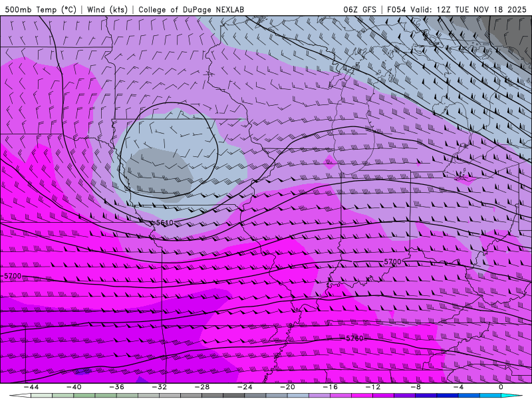Select the '0' color scale label
Image resolution: width=532 pixels, height=399 pixels.
coord(501,387)
